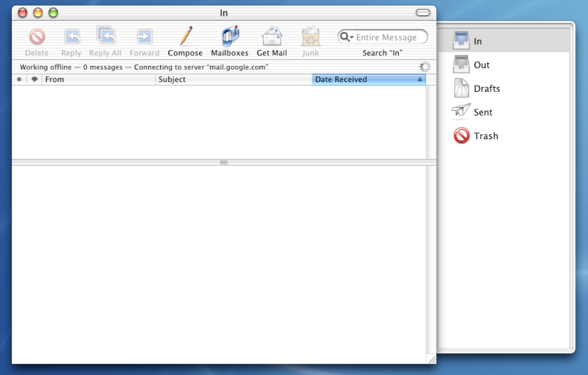Image resolution: width=588 pixels, height=375 pixels.
Task: Click the Reply All toolbar icon
Action: tap(106, 35)
